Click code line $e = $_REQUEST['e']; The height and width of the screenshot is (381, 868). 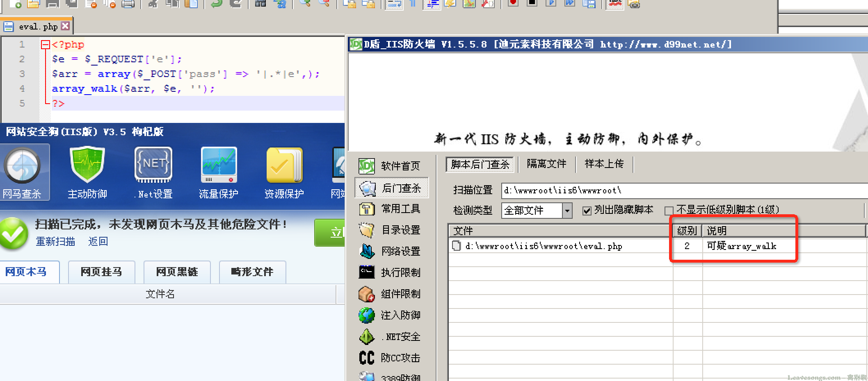tap(117, 59)
